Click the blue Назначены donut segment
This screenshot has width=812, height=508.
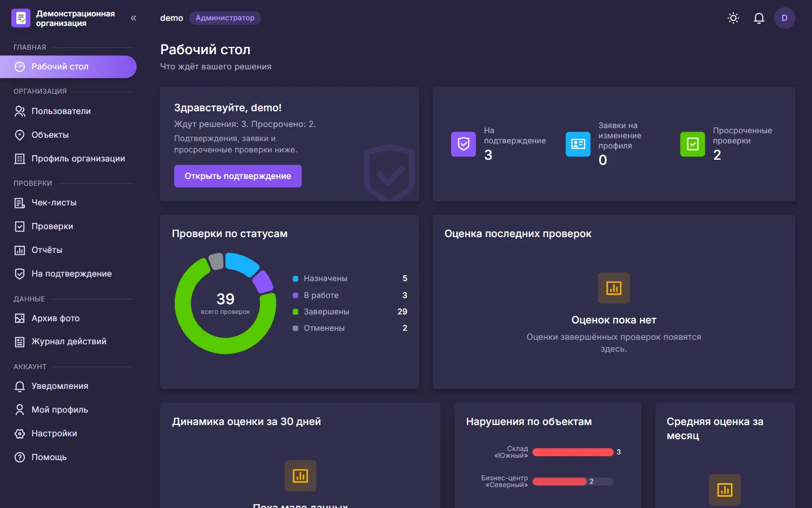tap(242, 263)
